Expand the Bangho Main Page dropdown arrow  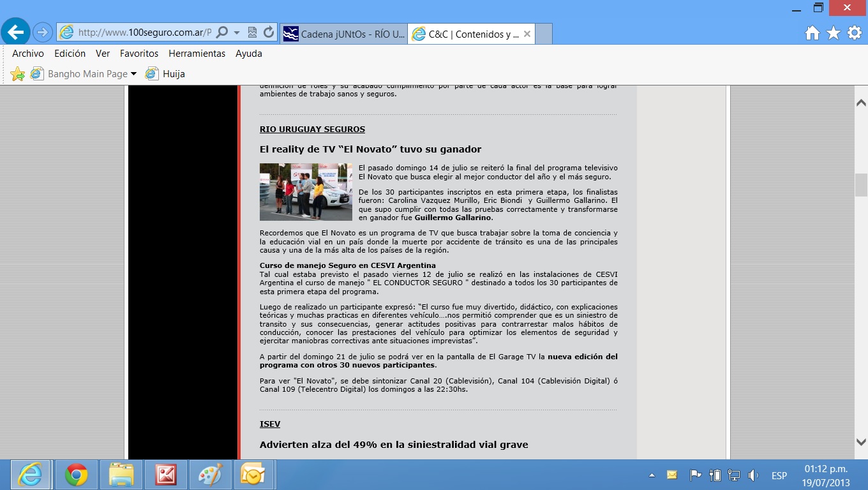tap(133, 74)
